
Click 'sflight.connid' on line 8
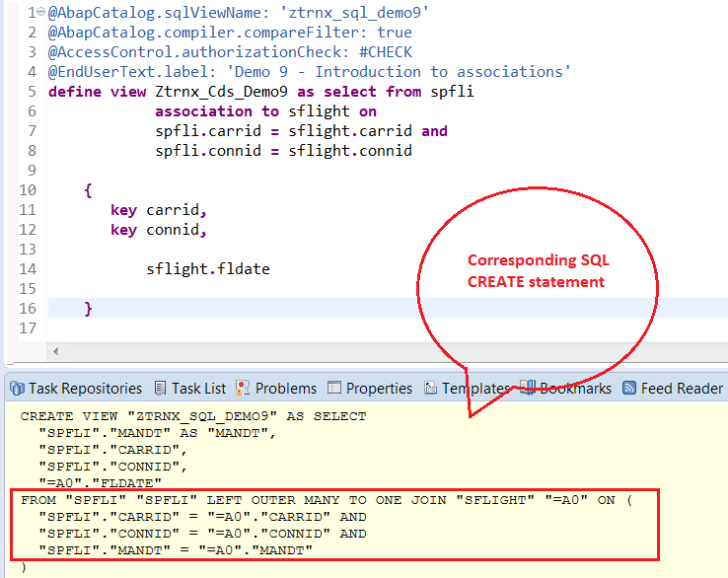[x=350, y=151]
